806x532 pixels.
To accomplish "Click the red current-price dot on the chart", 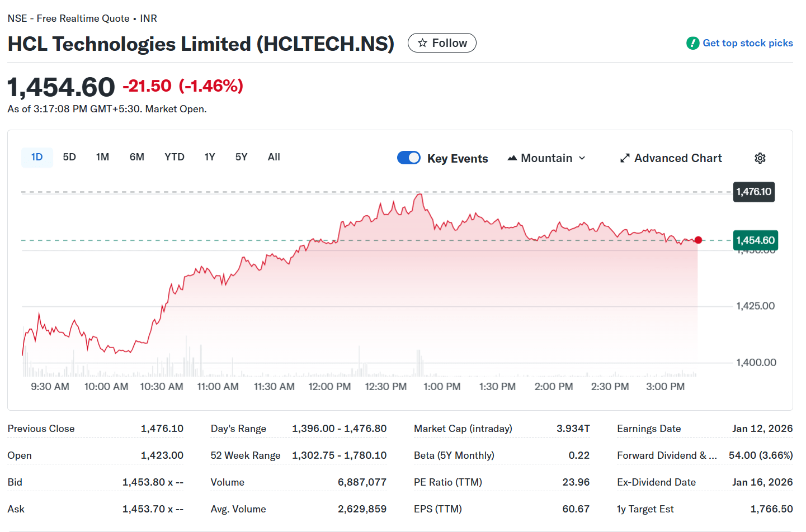I will [x=698, y=240].
